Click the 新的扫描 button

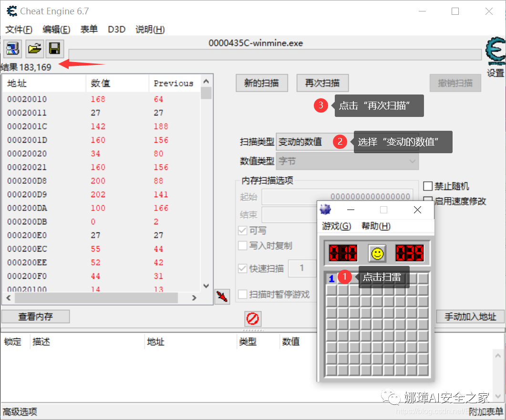point(261,84)
